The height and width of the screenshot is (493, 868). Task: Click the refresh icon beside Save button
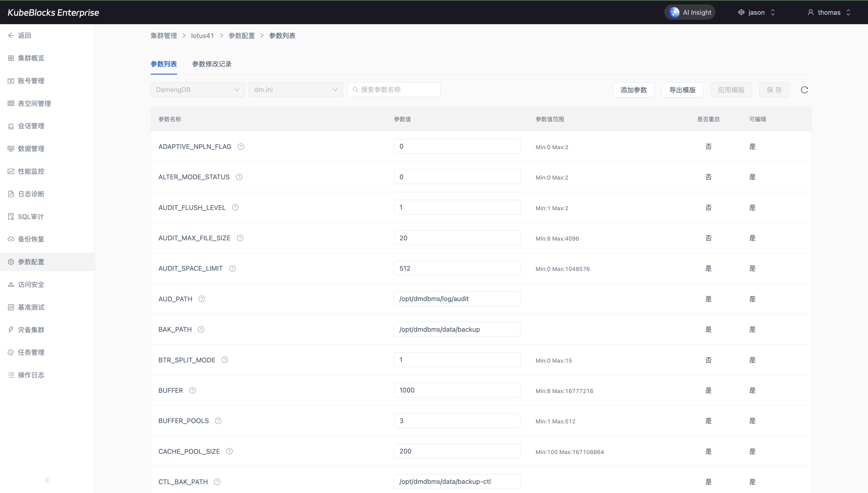point(804,90)
